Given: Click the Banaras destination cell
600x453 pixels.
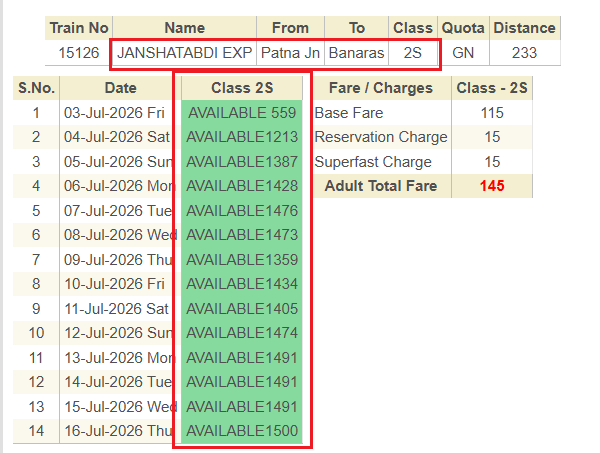Looking at the screenshot, I should [356, 53].
